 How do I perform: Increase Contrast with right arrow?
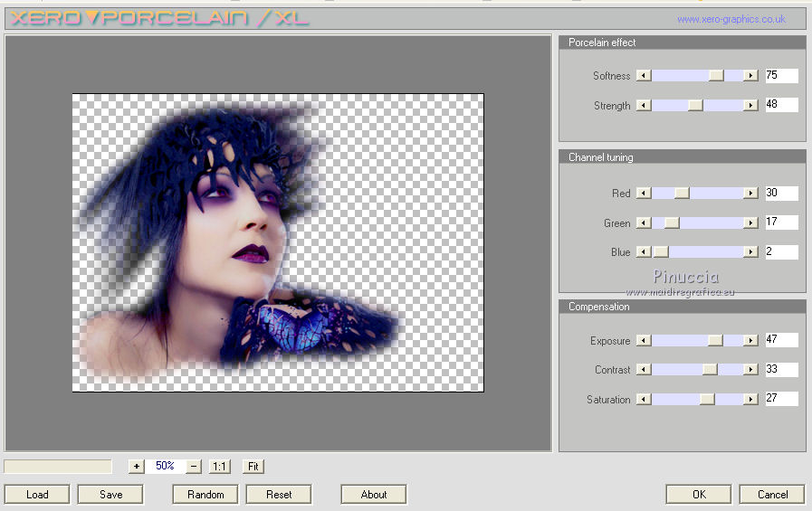(x=750, y=369)
